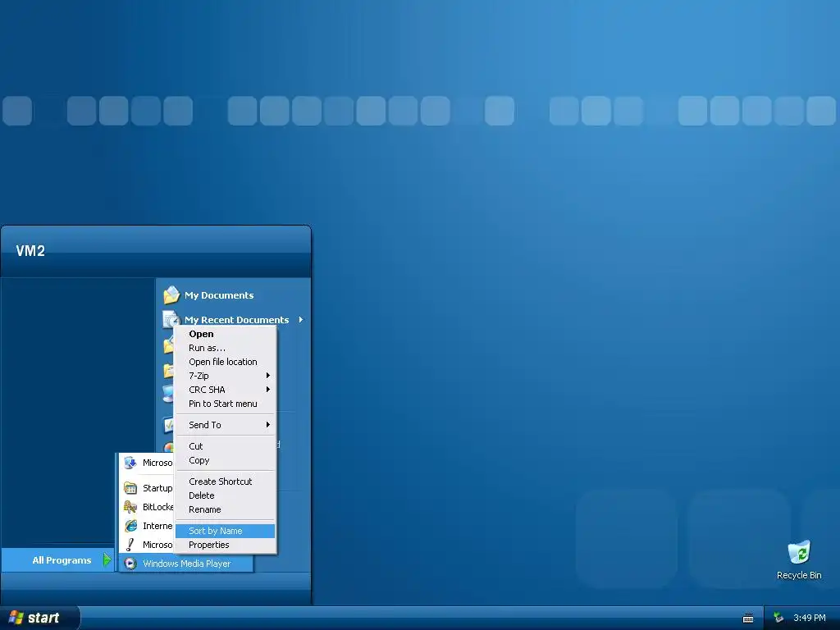The width and height of the screenshot is (840, 630).
Task: Click Sort by Name in the context menu
Action: click(x=225, y=531)
